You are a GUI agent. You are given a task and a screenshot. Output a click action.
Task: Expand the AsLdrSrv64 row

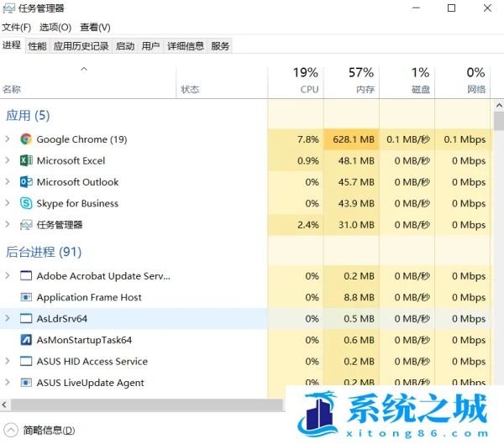[x=8, y=318]
